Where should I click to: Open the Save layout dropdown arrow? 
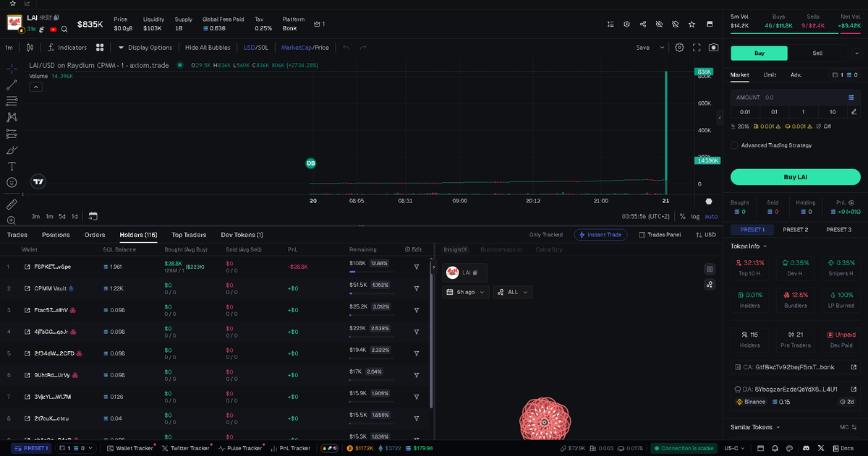click(x=662, y=48)
